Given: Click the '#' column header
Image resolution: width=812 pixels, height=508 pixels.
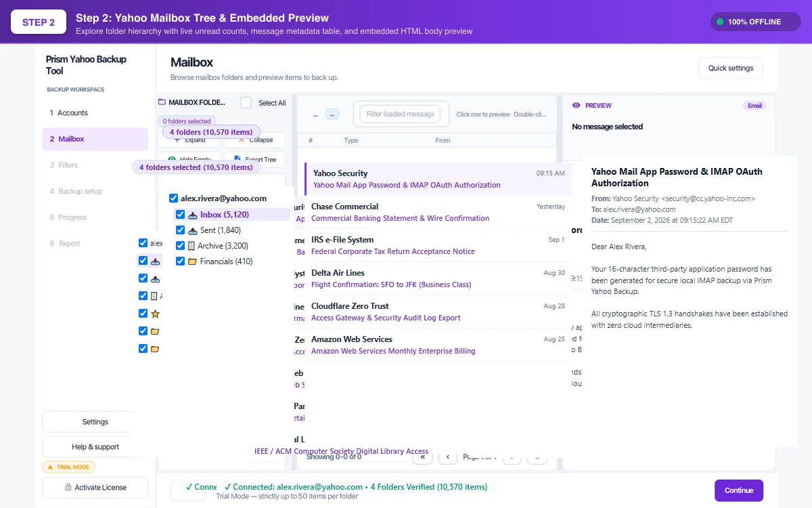Looking at the screenshot, I should tap(311, 140).
